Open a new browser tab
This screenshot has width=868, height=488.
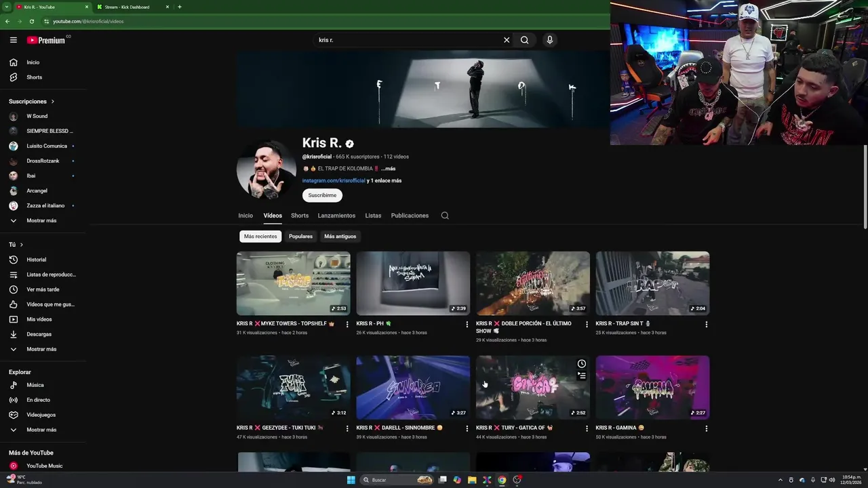point(179,7)
